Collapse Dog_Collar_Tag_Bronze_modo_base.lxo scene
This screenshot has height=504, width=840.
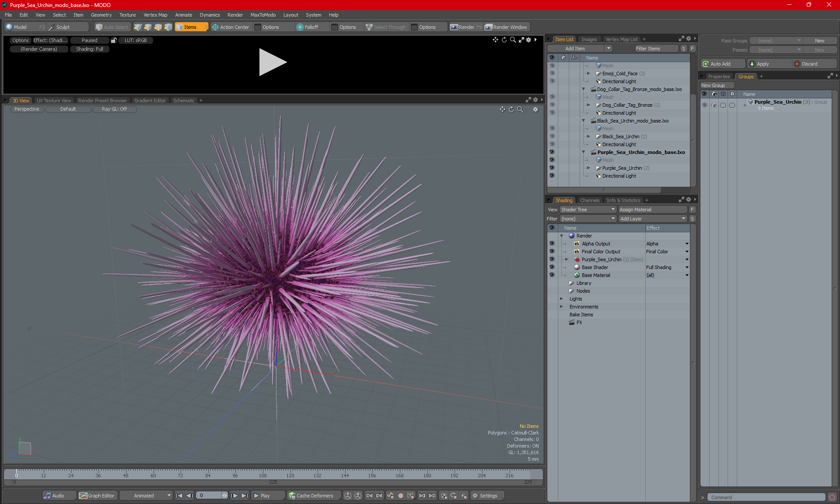[584, 89]
